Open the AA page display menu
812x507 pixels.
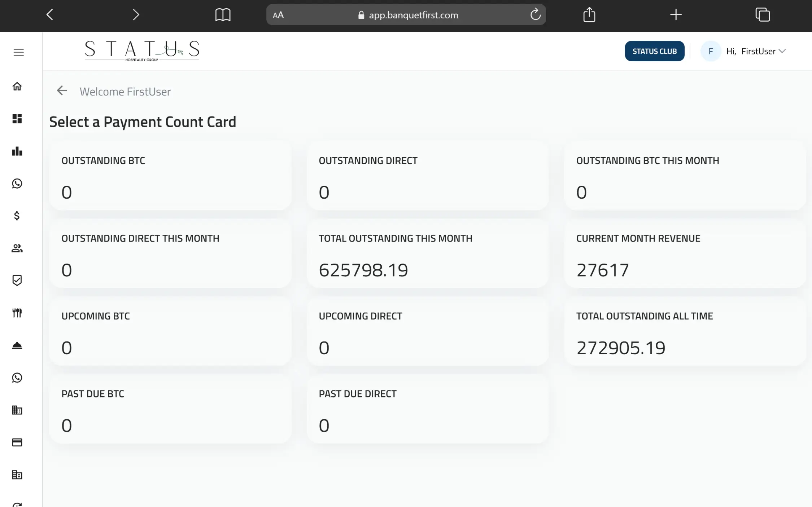[x=278, y=15]
